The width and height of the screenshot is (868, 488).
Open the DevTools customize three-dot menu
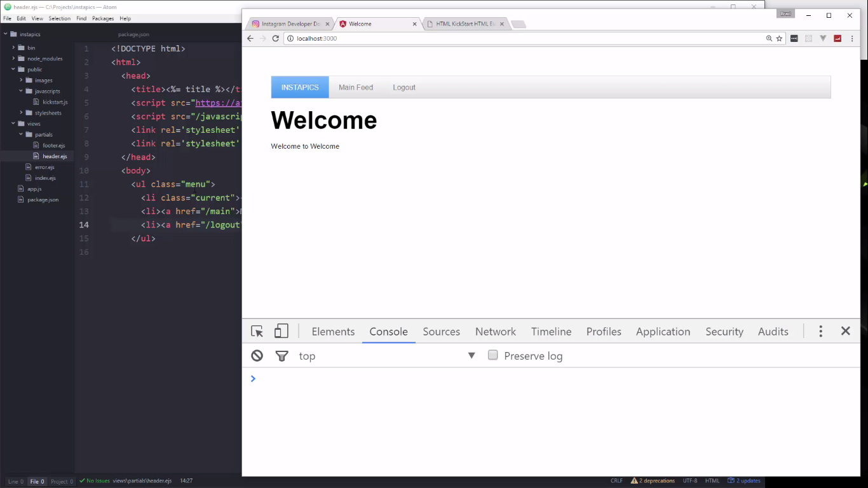tap(821, 331)
